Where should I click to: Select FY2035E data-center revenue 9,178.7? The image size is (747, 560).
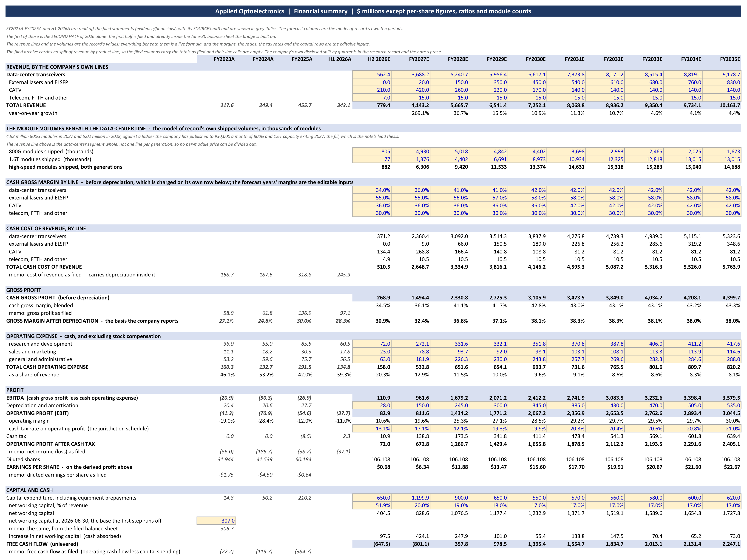pyautogui.click(x=722, y=74)
